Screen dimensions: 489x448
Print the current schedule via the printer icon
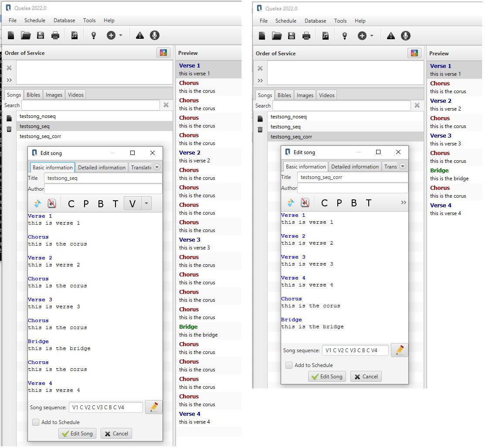(55, 36)
